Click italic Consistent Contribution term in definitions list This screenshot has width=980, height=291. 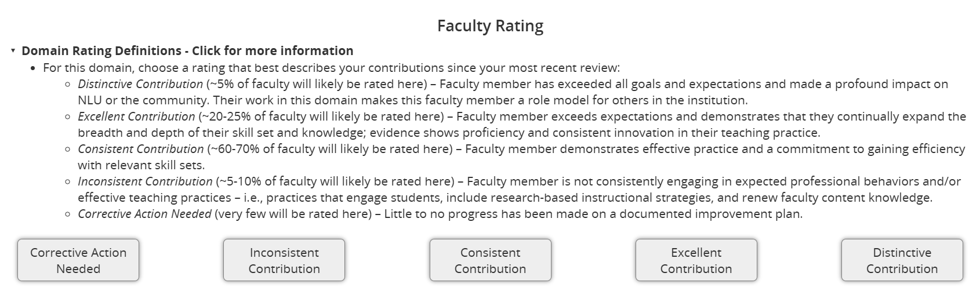point(141,149)
